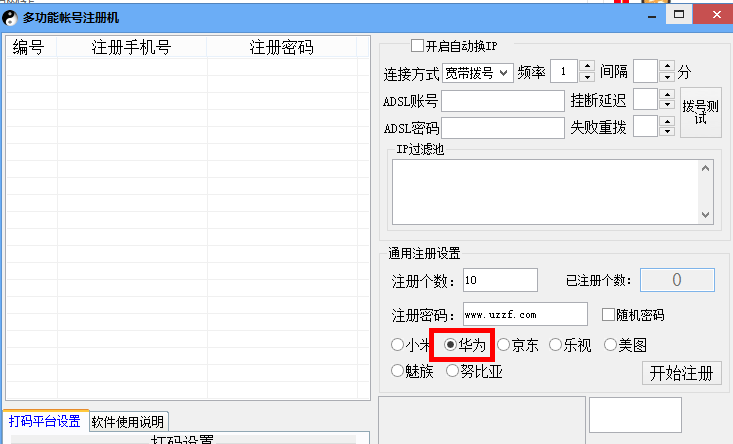The image size is (733, 444).
Task: Click the 注册密码 field with www.uzzf.com
Action: 525,314
